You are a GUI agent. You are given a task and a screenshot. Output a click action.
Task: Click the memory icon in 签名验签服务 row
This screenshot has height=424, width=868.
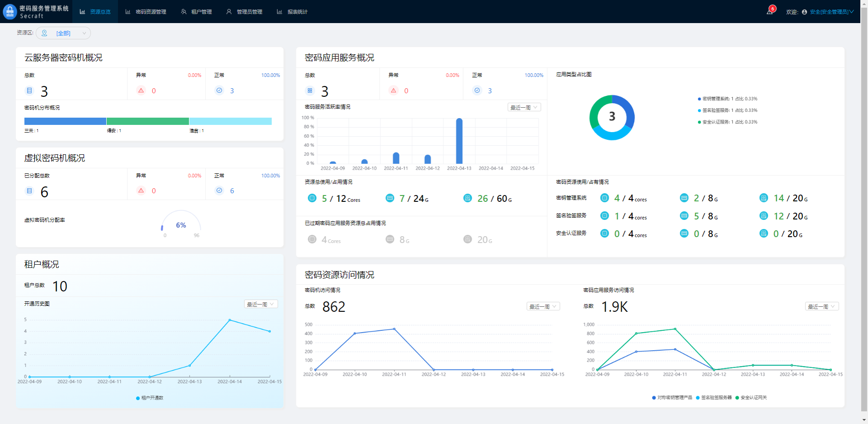(684, 215)
